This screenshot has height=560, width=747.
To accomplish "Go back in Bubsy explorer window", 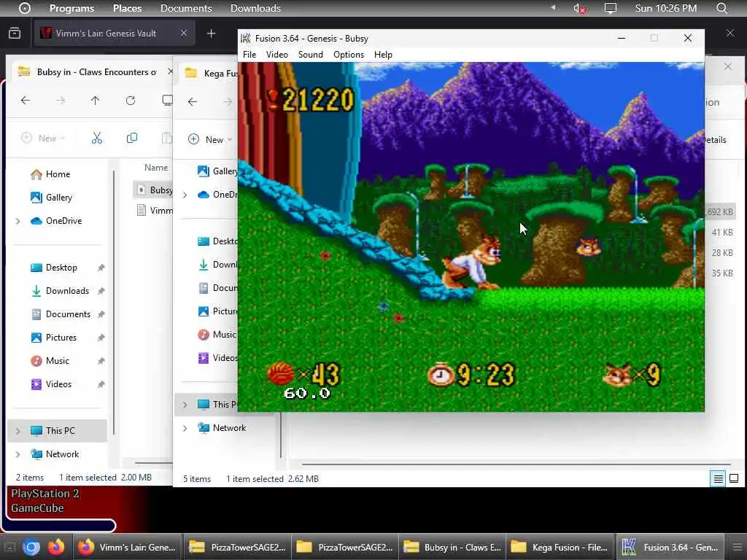I will (26, 101).
